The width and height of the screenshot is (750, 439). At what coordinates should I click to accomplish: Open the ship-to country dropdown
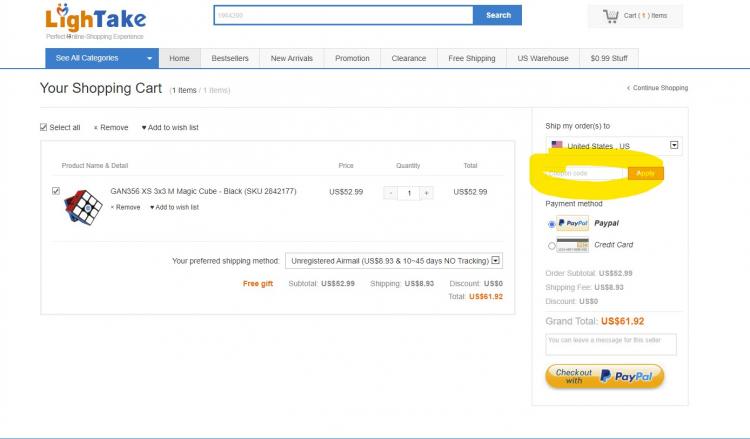(x=614, y=146)
